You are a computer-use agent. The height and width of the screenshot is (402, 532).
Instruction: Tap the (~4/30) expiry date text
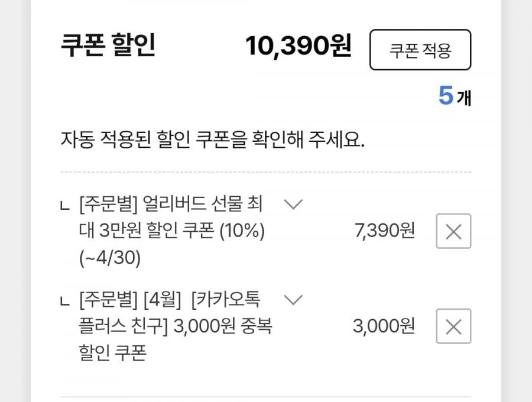[110, 258]
